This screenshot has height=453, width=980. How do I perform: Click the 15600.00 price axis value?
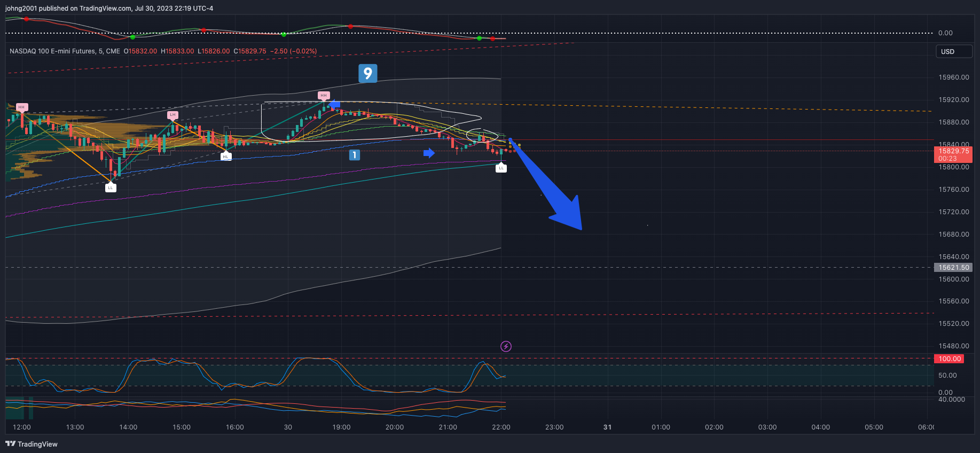pyautogui.click(x=954, y=279)
